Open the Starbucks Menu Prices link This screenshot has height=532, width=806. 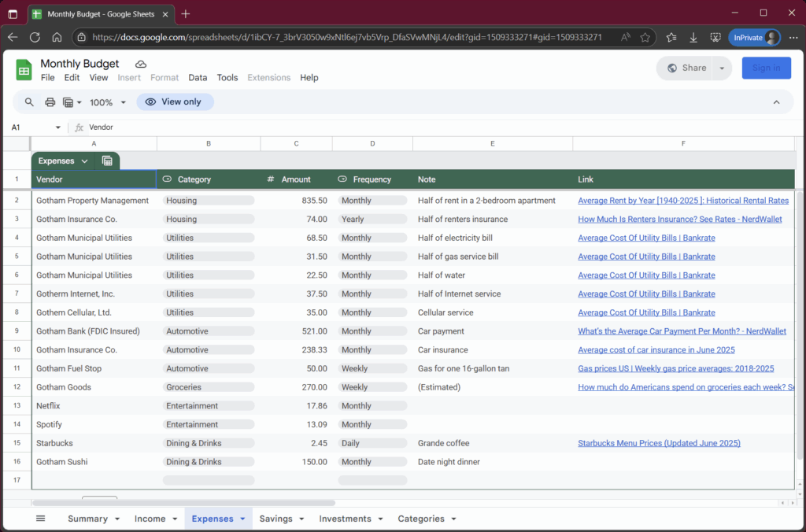pos(659,443)
